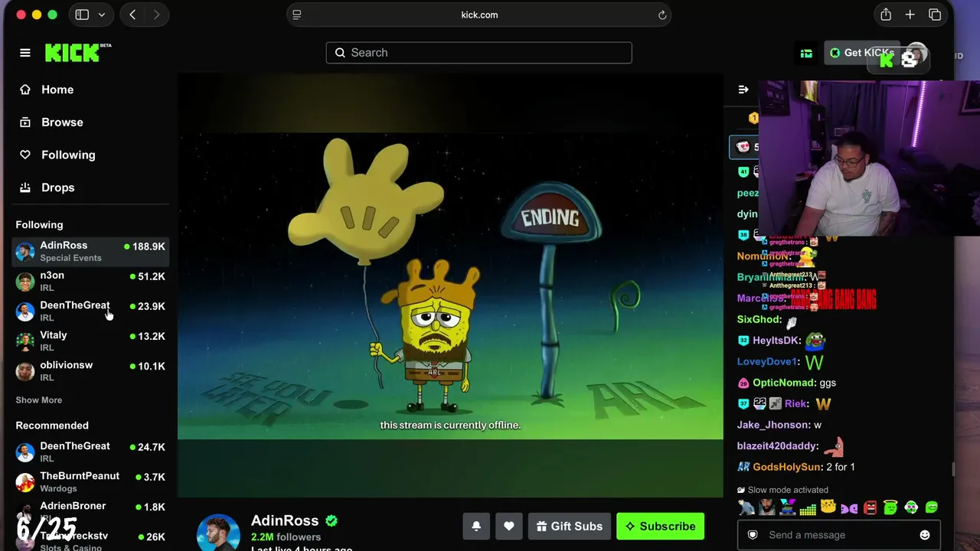Subscribe to AdinRoss channel
980x551 pixels.
(x=661, y=527)
